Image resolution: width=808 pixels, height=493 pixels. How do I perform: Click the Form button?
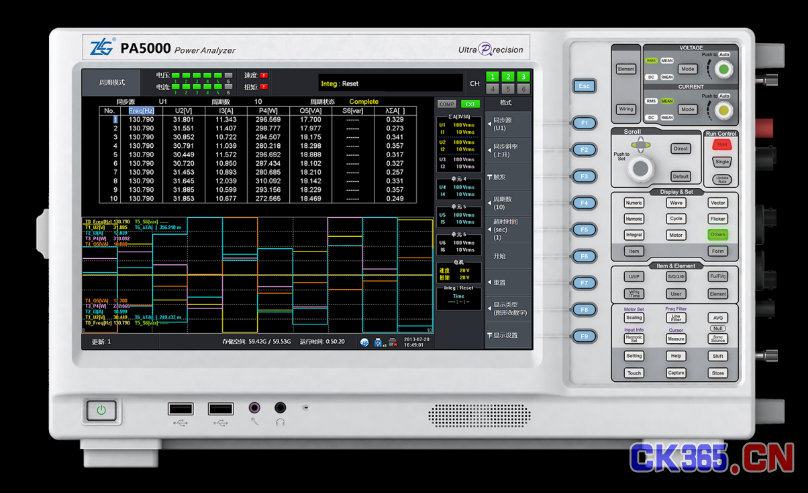tap(718, 251)
